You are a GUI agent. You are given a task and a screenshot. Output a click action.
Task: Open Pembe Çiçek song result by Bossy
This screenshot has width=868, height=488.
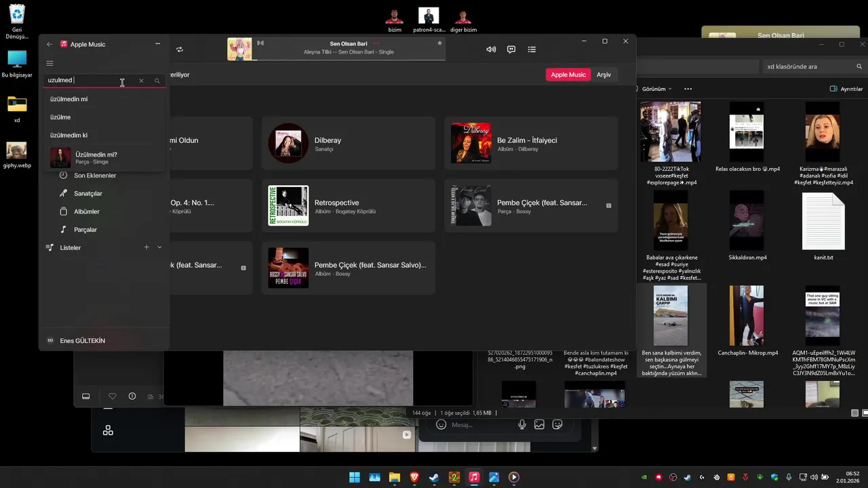pos(531,205)
